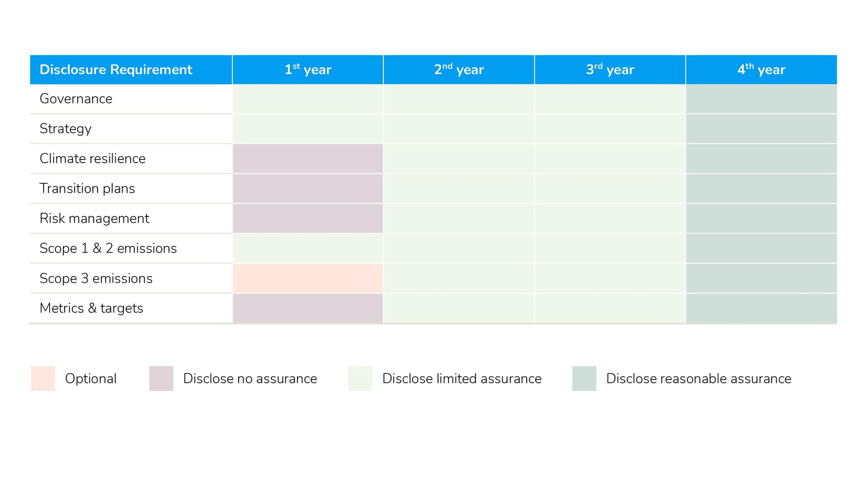
Task: Click the Disclose no assurance legend swatch
Action: point(161,378)
